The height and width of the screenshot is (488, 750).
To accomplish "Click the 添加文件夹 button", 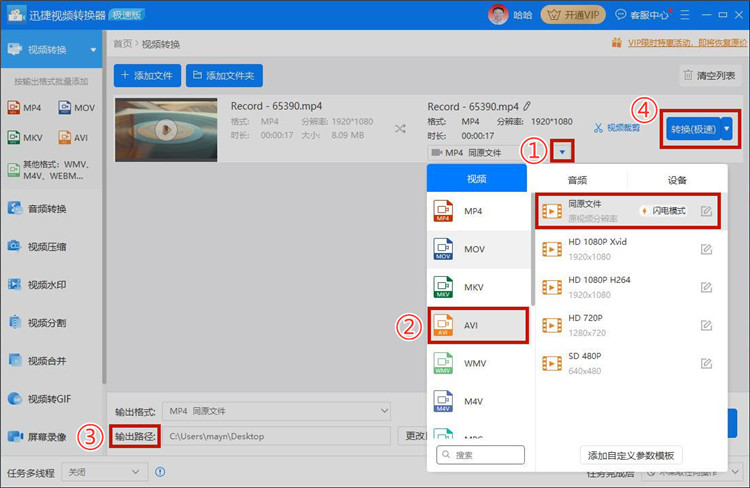I will coord(224,76).
